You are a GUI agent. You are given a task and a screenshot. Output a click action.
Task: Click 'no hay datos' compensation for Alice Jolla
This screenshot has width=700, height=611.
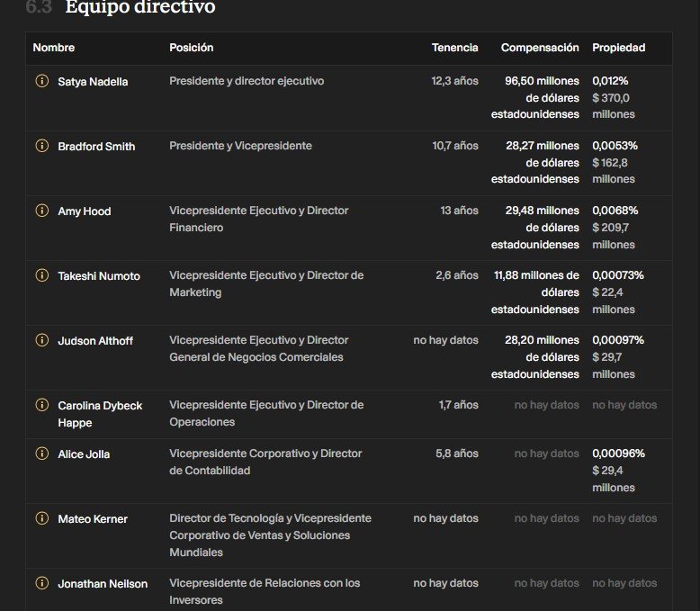[x=546, y=454]
